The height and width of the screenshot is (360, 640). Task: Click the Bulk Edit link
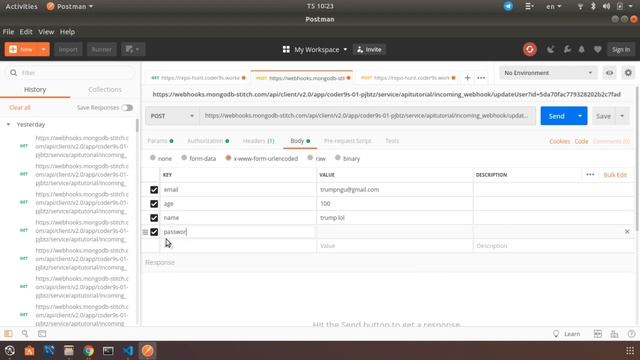click(615, 175)
